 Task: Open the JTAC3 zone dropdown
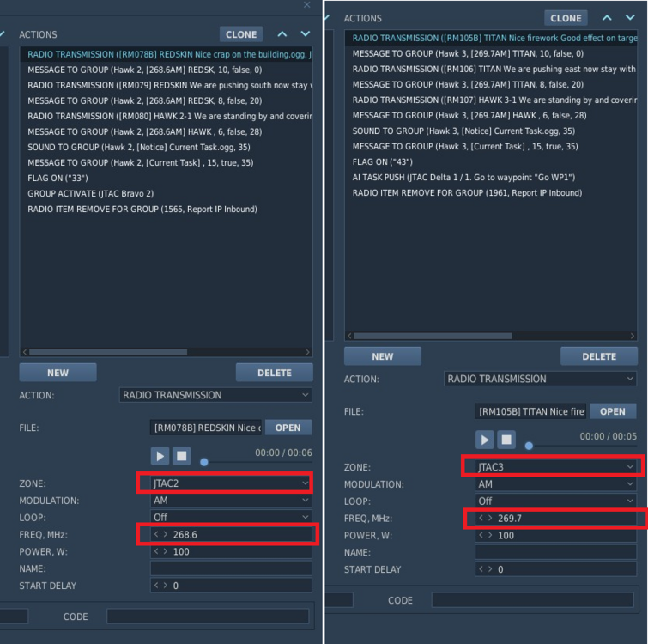(555, 467)
